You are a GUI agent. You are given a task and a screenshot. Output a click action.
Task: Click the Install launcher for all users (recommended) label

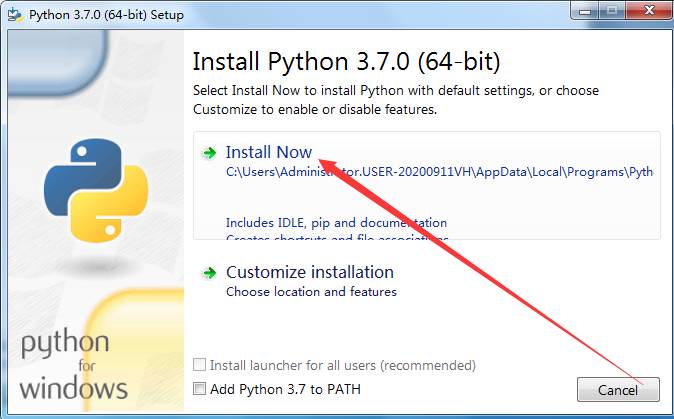click(343, 366)
